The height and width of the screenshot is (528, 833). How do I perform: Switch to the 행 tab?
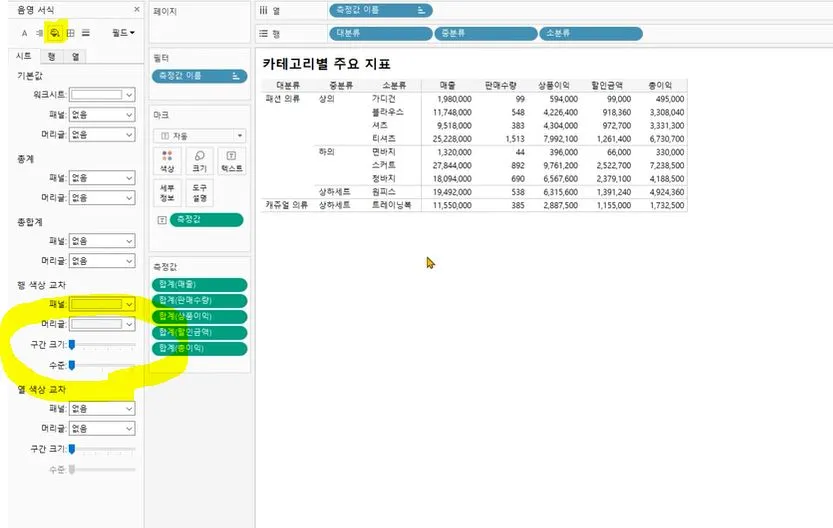pyautogui.click(x=52, y=56)
